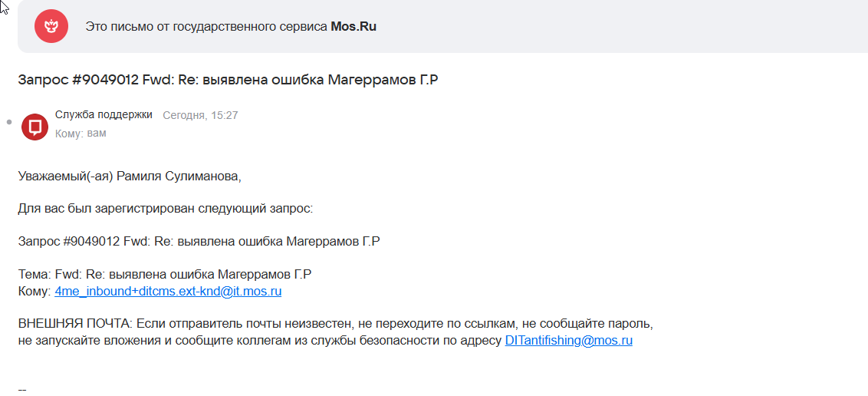Open the 4me_inbound+ditcms.ext-knd@it.mos.ru email link

(168, 292)
